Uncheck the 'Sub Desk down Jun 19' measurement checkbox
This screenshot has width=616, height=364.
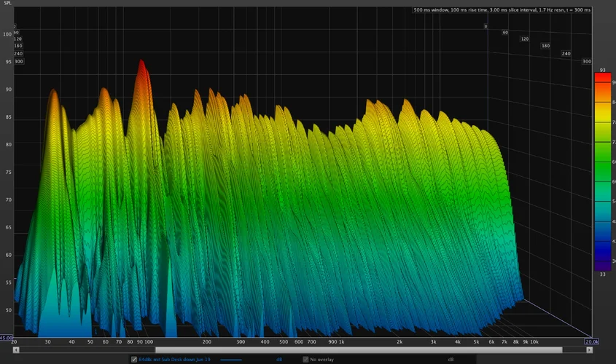133,359
